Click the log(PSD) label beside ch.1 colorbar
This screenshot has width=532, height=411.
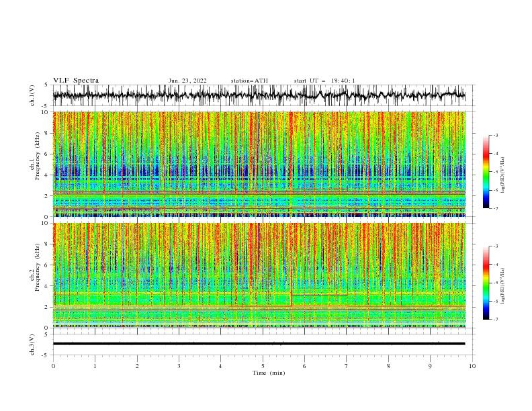coord(503,175)
